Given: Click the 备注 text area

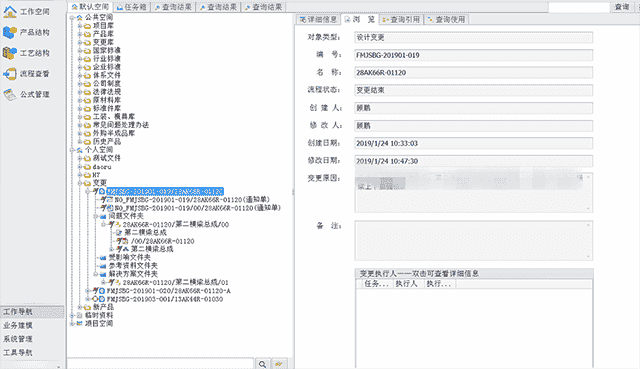Looking at the screenshot, I should click(x=473, y=241).
